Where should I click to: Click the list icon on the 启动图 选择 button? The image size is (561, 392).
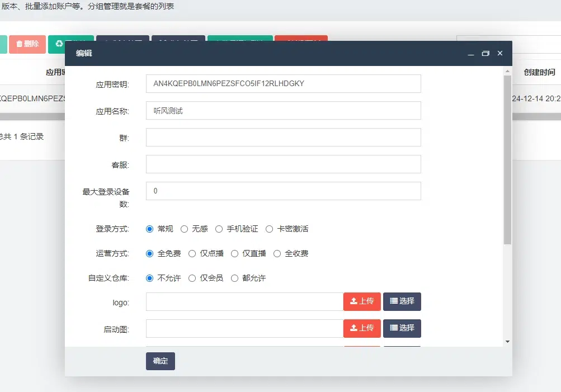tap(393, 329)
